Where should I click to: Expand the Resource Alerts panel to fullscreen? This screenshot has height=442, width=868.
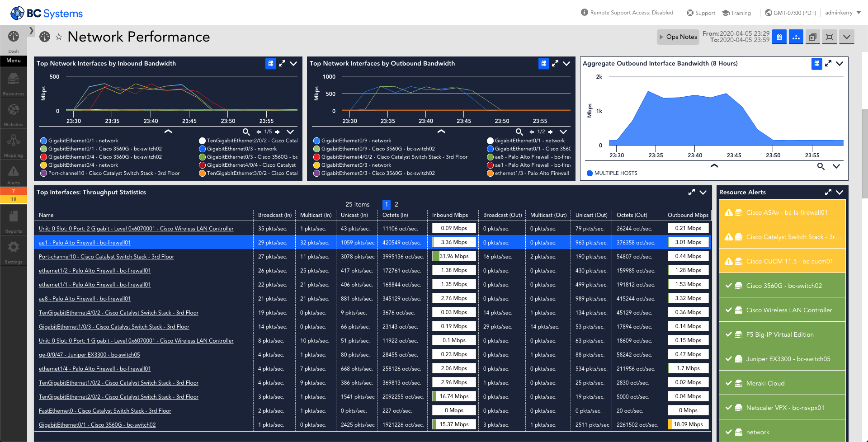[x=828, y=192]
